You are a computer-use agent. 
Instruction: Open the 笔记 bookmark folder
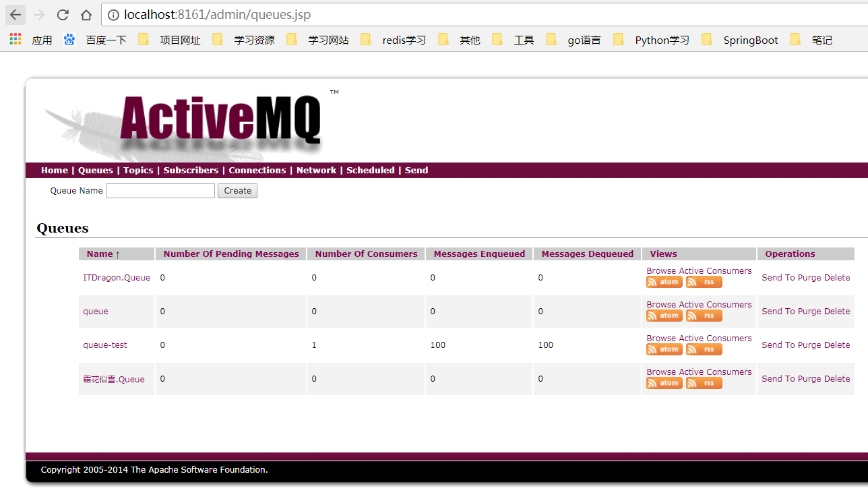[x=811, y=40]
